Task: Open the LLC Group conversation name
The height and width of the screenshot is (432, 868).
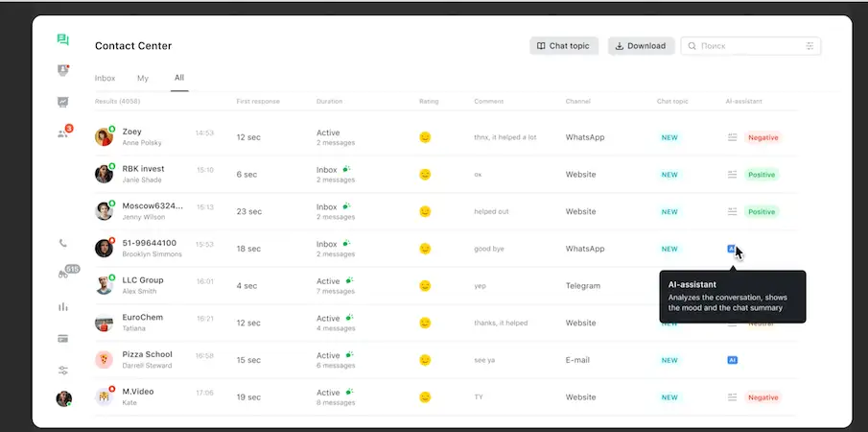Action: pyautogui.click(x=143, y=279)
